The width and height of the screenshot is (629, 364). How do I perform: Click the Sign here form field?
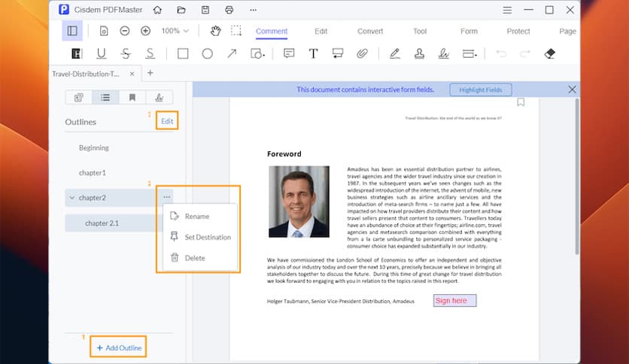pyautogui.click(x=454, y=300)
